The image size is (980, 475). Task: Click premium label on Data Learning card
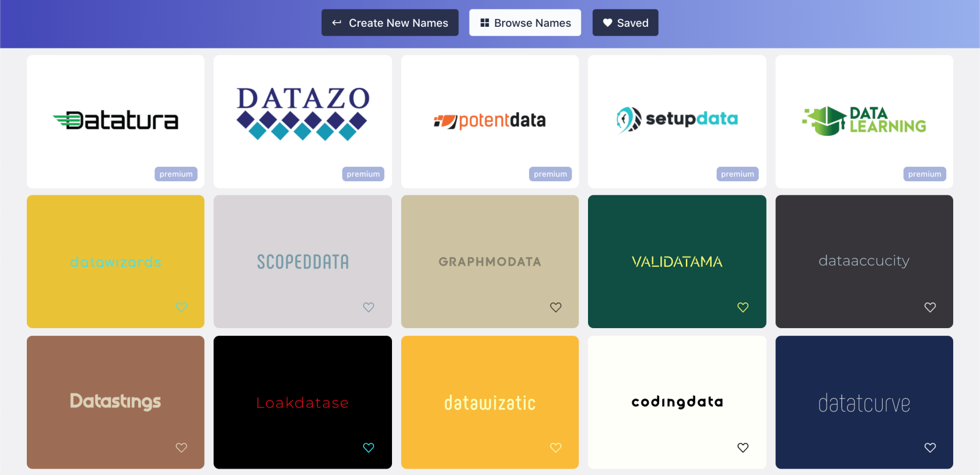pos(925,174)
